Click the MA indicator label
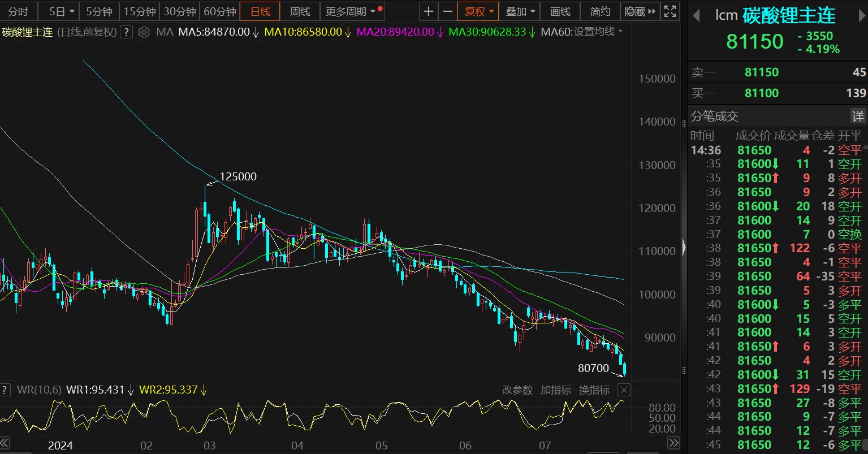868x454 pixels. point(165,32)
